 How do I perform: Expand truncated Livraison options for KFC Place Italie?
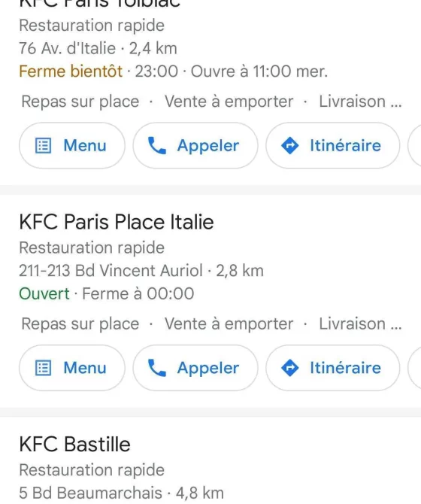(x=360, y=324)
